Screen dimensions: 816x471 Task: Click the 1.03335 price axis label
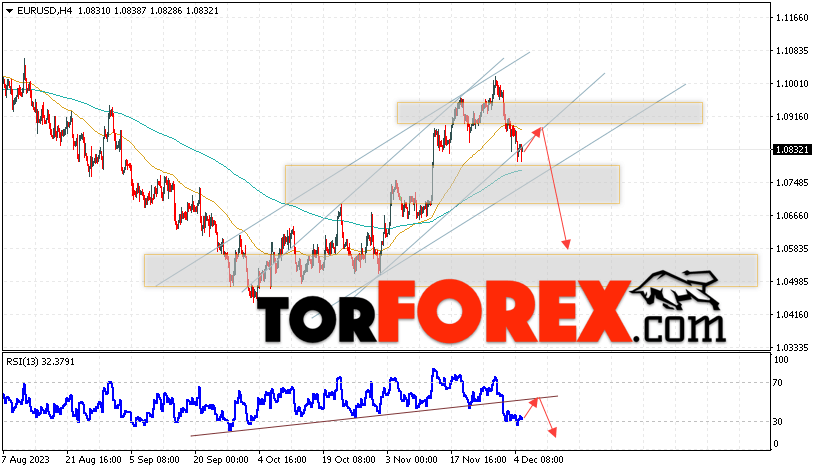click(x=792, y=348)
